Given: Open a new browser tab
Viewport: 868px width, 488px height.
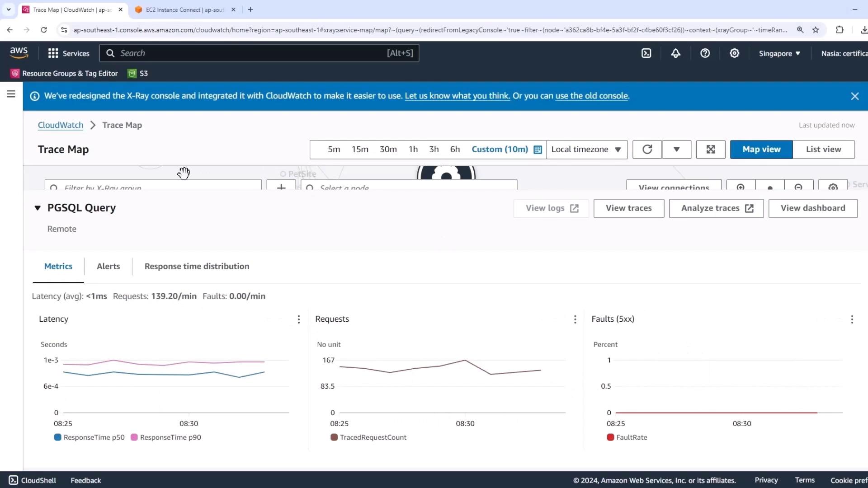Looking at the screenshot, I should [250, 9].
